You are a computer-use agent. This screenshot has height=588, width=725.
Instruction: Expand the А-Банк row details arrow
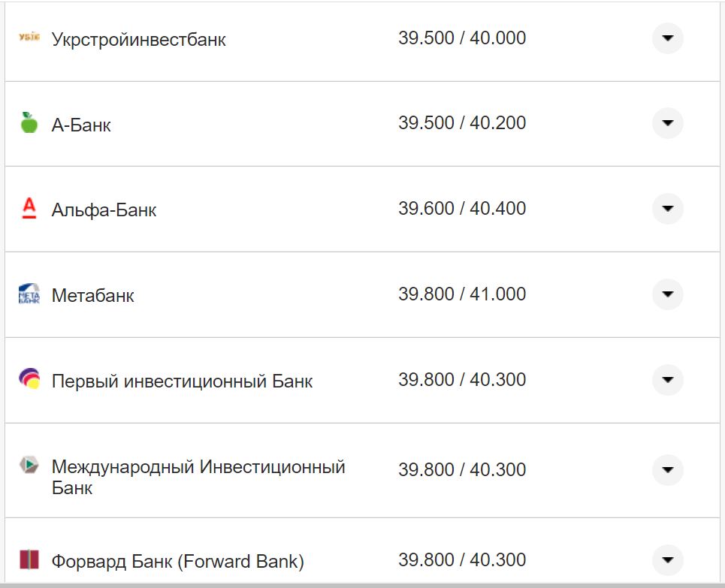[x=667, y=123]
